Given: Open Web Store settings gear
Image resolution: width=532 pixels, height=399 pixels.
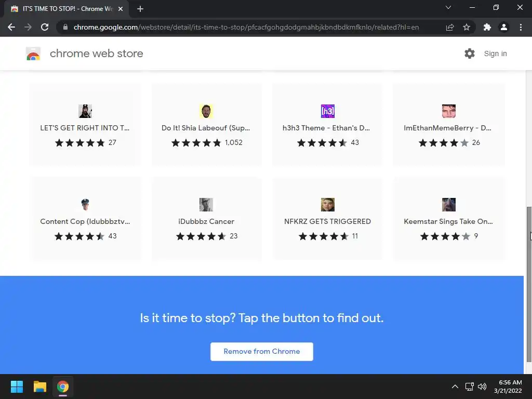Looking at the screenshot, I should coord(470,54).
